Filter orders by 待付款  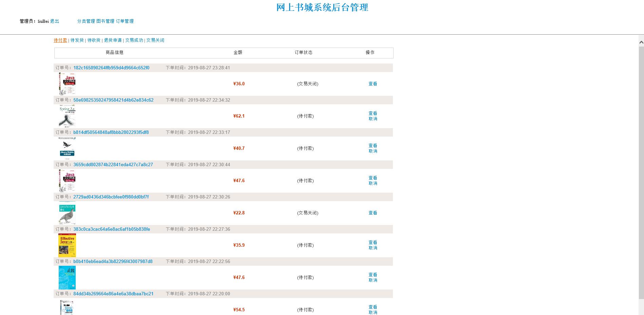coord(60,40)
